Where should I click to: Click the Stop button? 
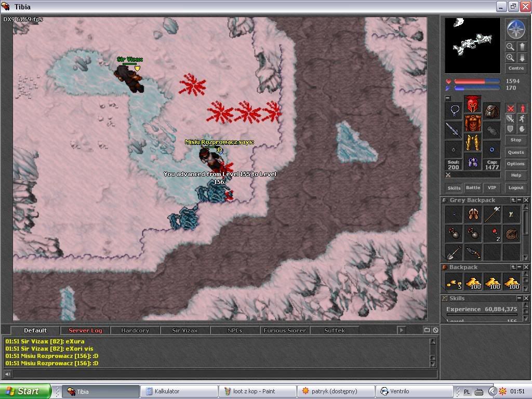pyautogui.click(x=516, y=140)
